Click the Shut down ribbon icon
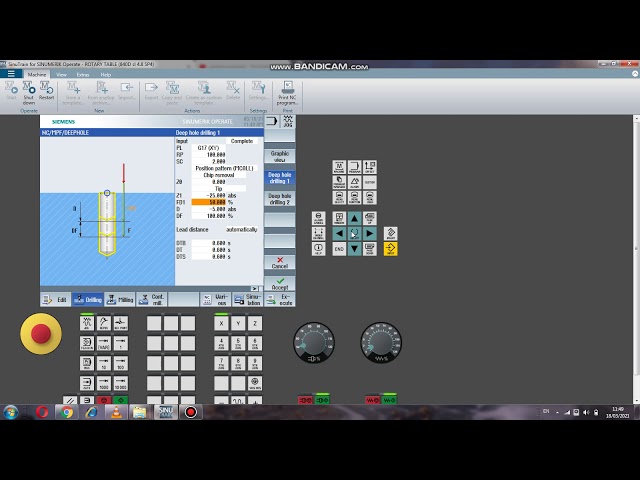Image resolution: width=640 pixels, height=480 pixels. click(x=28, y=92)
